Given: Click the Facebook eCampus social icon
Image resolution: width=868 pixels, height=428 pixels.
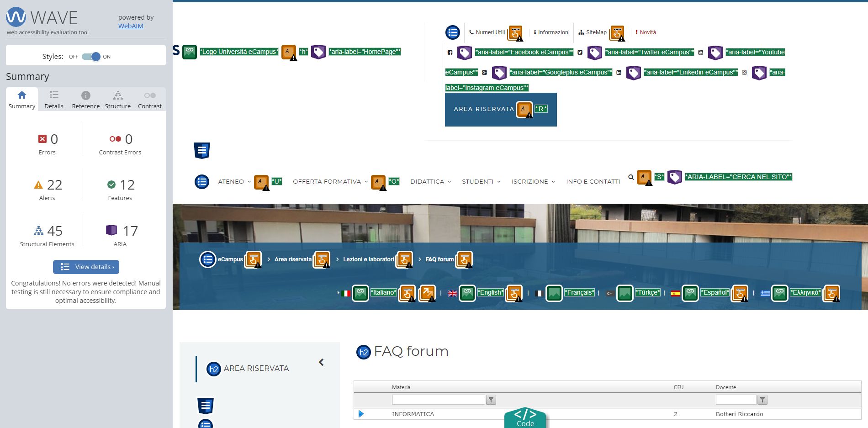Looking at the screenshot, I should pos(450,53).
